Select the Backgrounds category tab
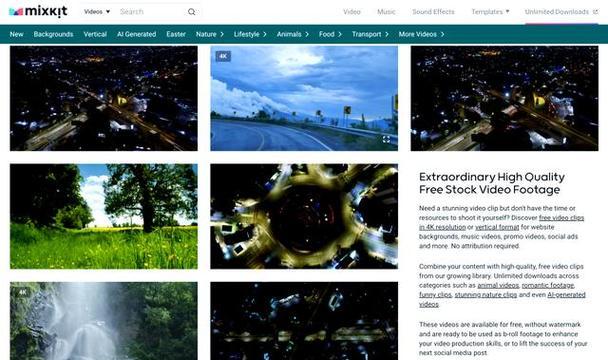This screenshot has width=608, height=360. tap(53, 34)
